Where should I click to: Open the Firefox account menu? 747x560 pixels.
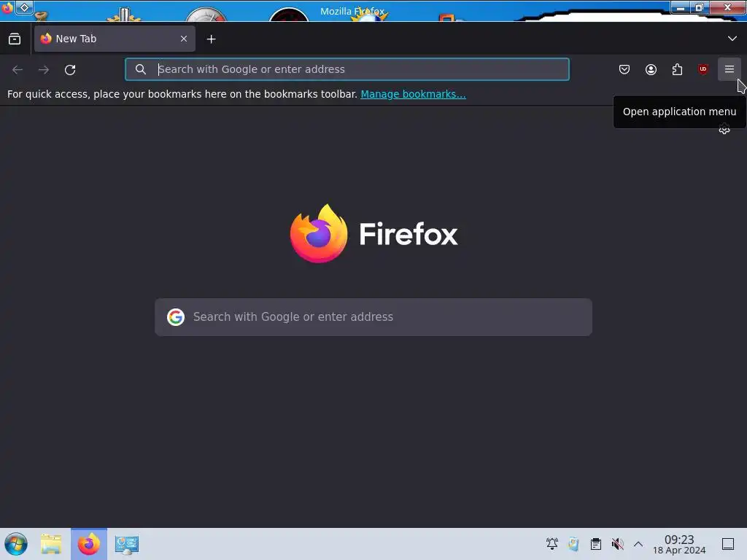pyautogui.click(x=651, y=69)
